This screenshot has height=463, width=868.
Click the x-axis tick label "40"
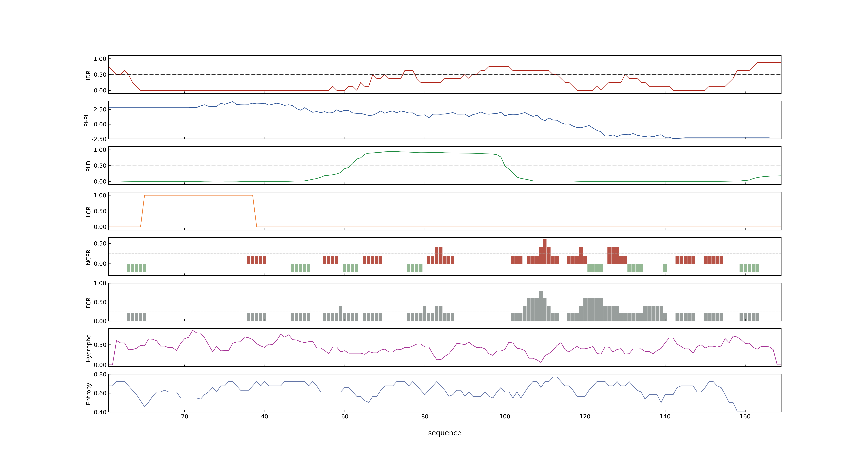coord(265,416)
